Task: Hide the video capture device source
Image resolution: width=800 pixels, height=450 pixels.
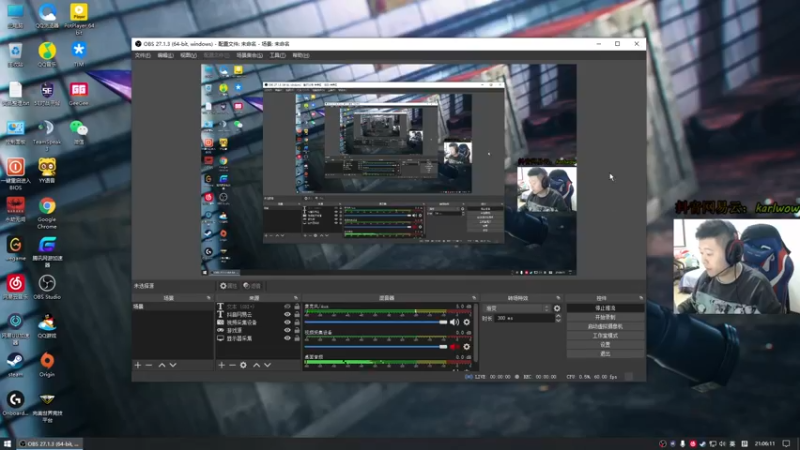Action: click(x=287, y=322)
